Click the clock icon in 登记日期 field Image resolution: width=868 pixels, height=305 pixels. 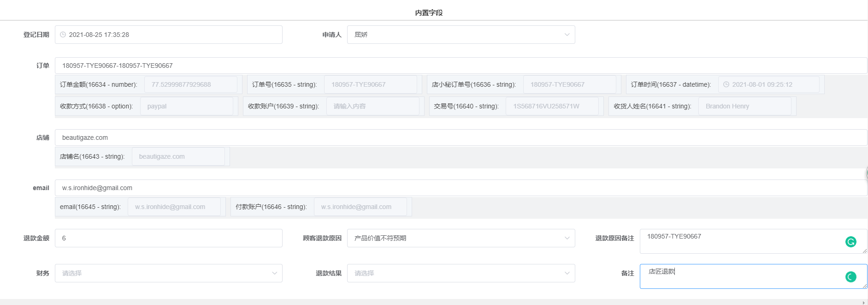pyautogui.click(x=63, y=35)
